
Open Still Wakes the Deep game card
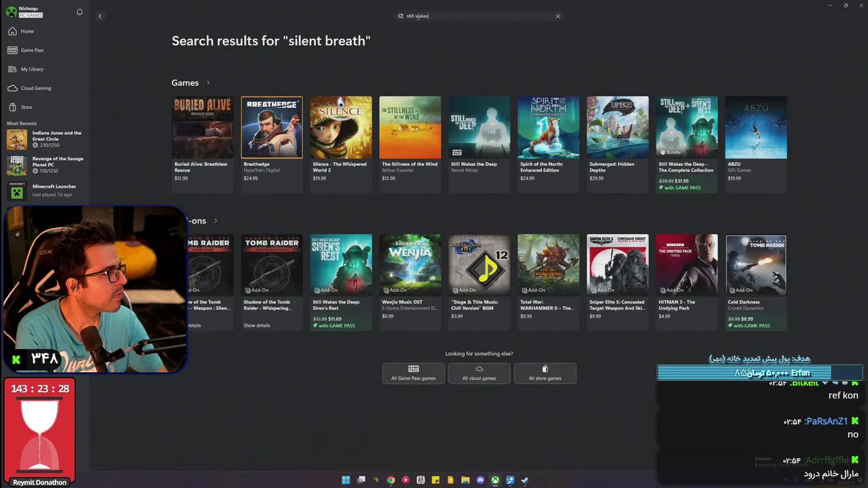pos(479,144)
